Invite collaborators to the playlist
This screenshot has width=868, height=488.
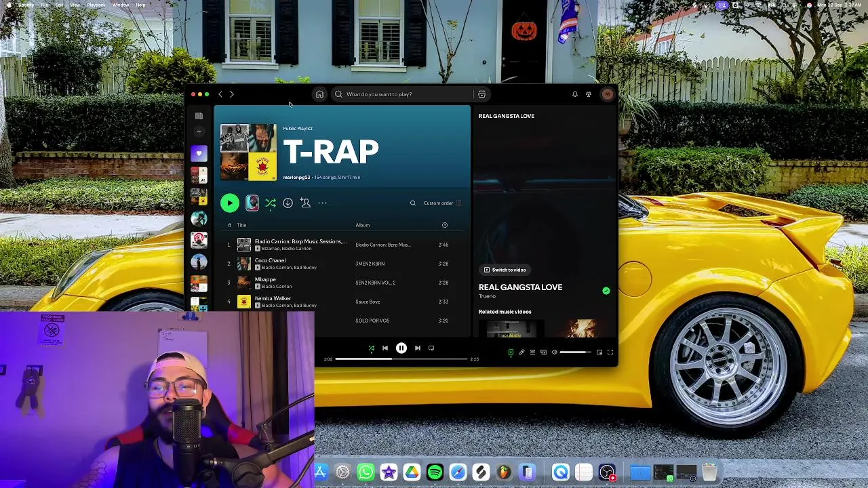click(305, 203)
